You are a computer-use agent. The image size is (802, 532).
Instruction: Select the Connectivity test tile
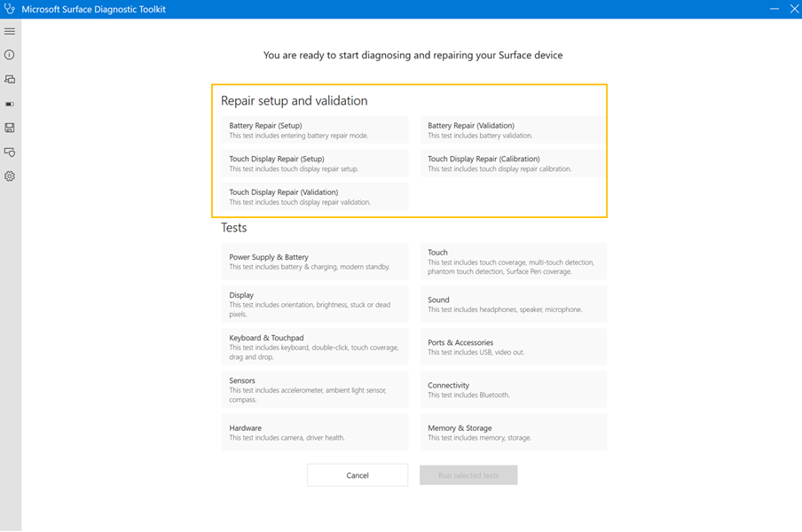tap(513, 389)
